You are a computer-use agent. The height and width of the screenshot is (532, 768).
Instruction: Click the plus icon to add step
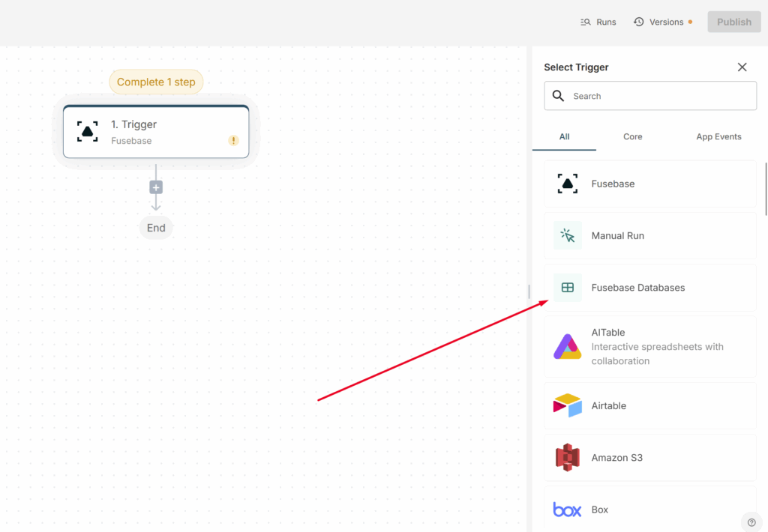[x=156, y=187]
